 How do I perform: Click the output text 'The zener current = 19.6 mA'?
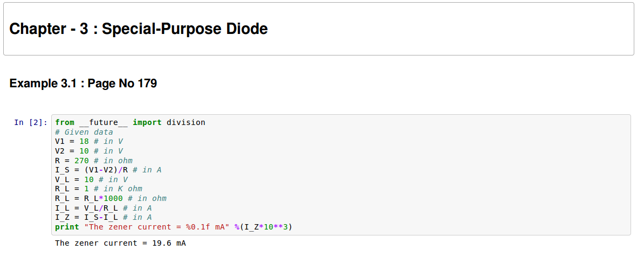pos(120,243)
